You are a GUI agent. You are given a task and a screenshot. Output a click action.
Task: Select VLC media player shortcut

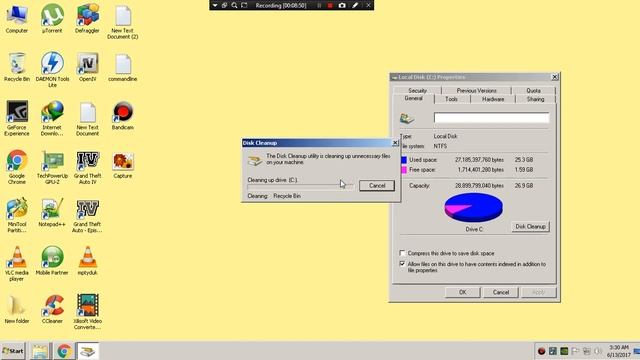click(17, 264)
